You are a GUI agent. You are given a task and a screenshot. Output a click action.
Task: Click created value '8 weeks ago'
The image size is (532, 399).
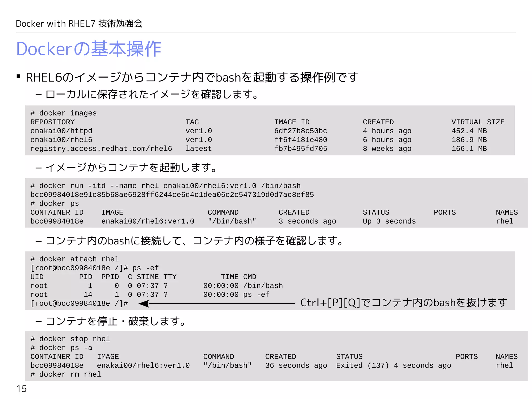point(387,149)
